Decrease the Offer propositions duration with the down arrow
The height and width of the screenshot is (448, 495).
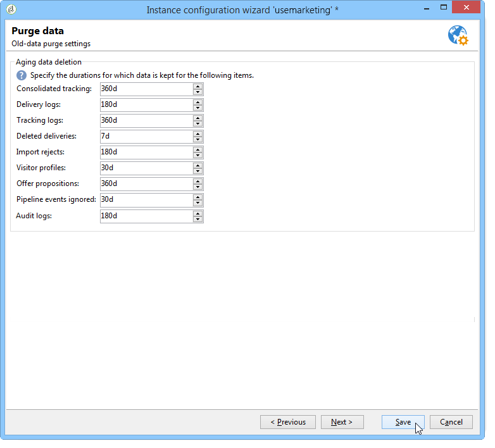[198, 187]
